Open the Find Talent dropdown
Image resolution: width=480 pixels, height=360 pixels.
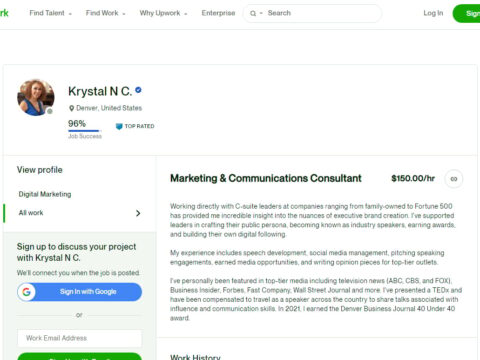coord(50,13)
